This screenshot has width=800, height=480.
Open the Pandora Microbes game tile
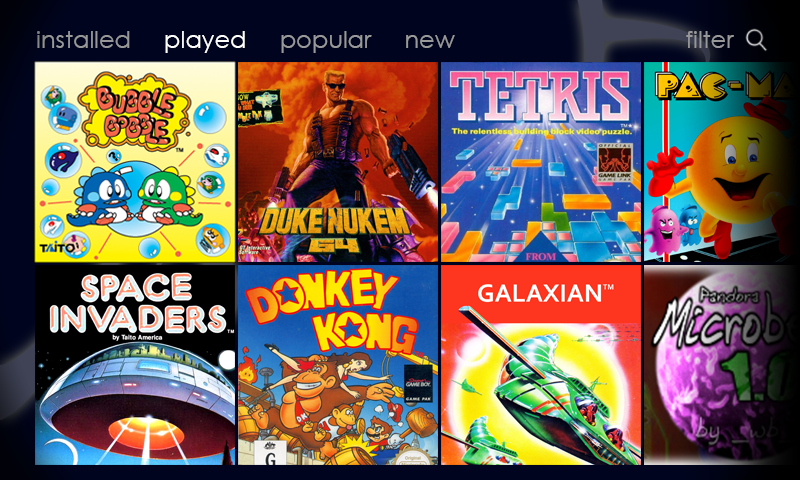pyautogui.click(x=721, y=365)
